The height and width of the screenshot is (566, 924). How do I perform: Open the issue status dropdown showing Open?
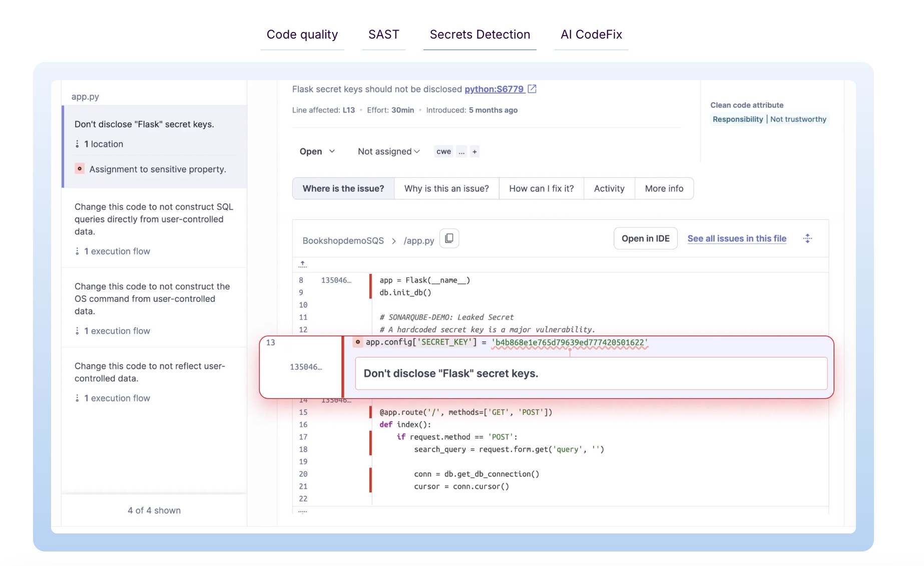(317, 152)
